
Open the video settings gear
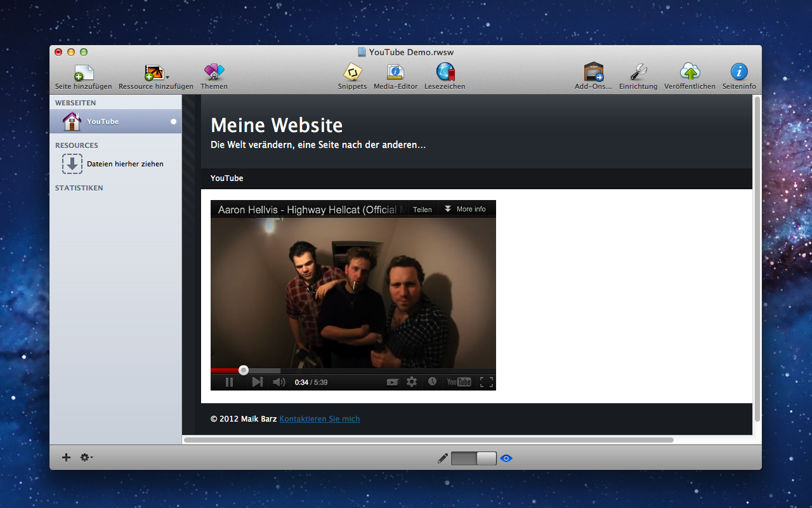[x=412, y=382]
